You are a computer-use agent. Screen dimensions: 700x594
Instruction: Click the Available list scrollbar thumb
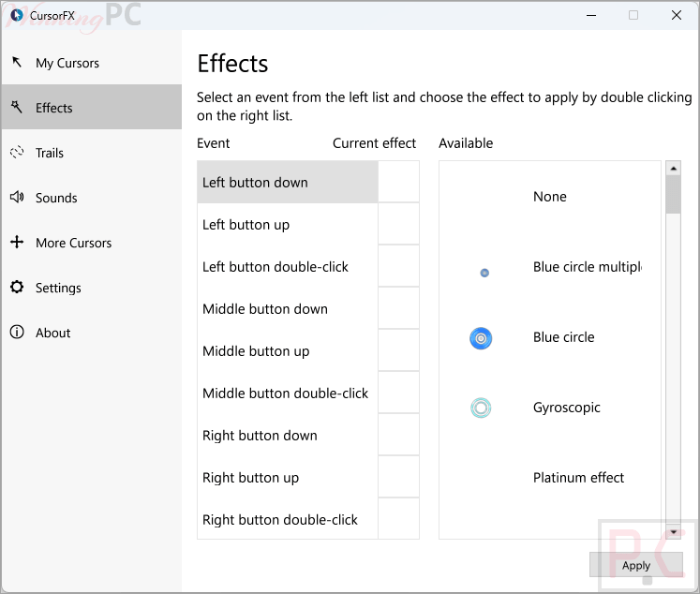point(673,195)
